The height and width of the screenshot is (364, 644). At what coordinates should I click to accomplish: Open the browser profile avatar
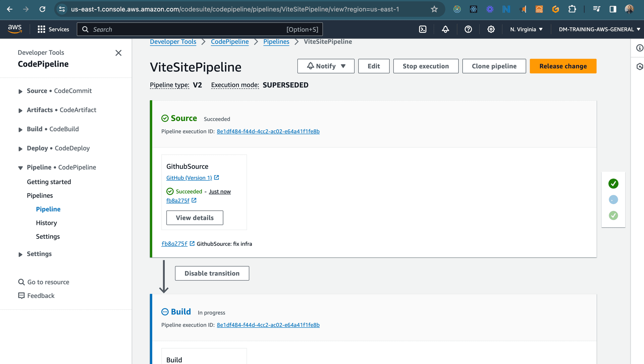click(629, 9)
